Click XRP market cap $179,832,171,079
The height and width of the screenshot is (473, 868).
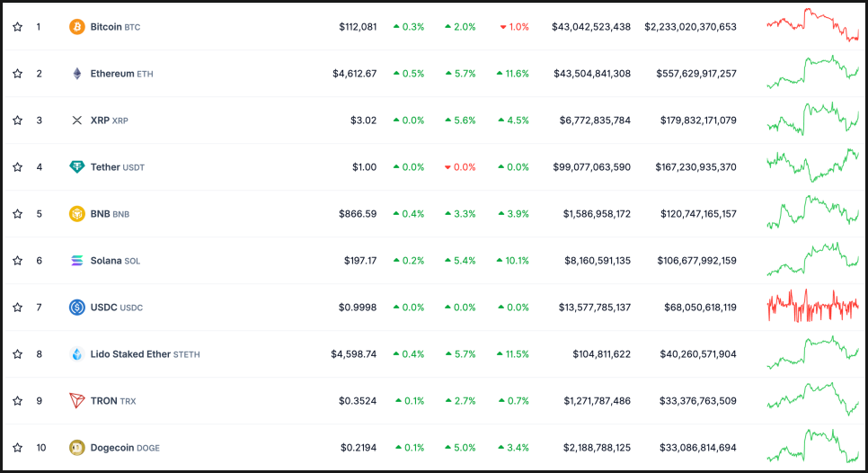698,120
